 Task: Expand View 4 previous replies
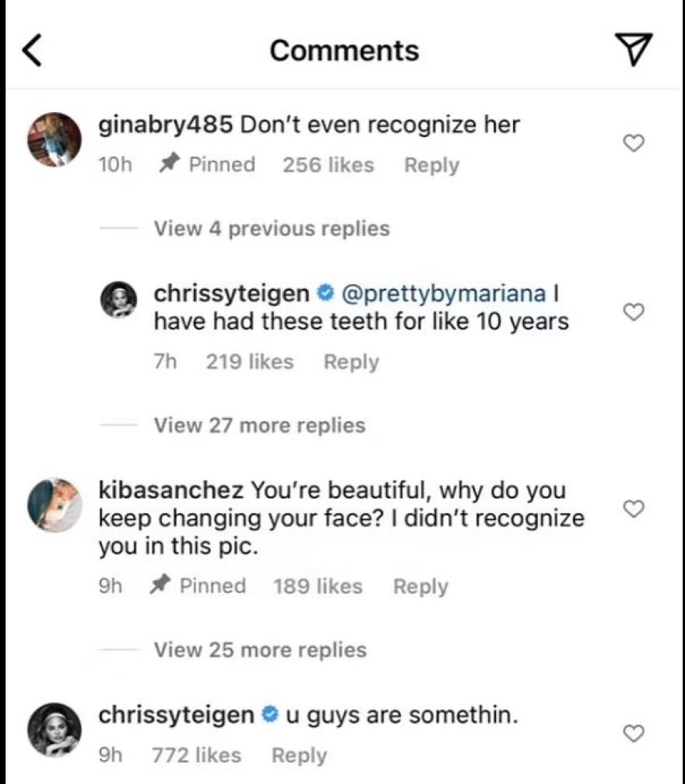(x=272, y=228)
